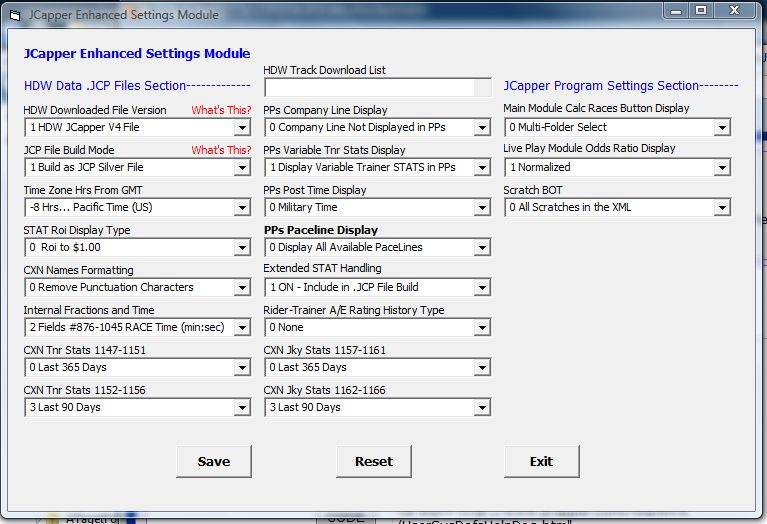Click What's This? beside HDW Downloaded File Version

221,110
